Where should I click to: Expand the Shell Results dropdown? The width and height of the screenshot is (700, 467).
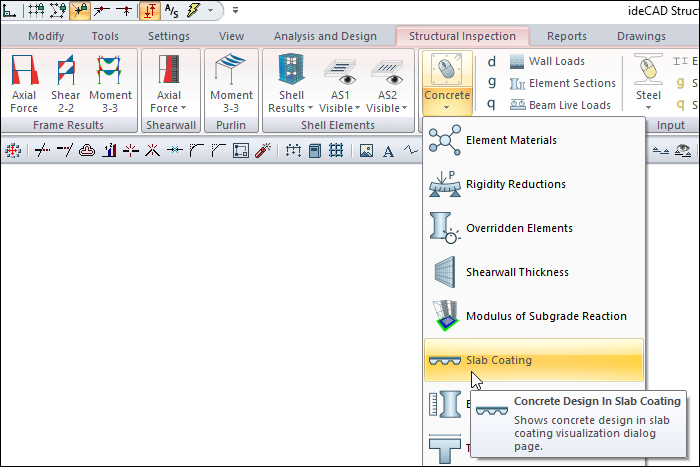[x=291, y=88]
